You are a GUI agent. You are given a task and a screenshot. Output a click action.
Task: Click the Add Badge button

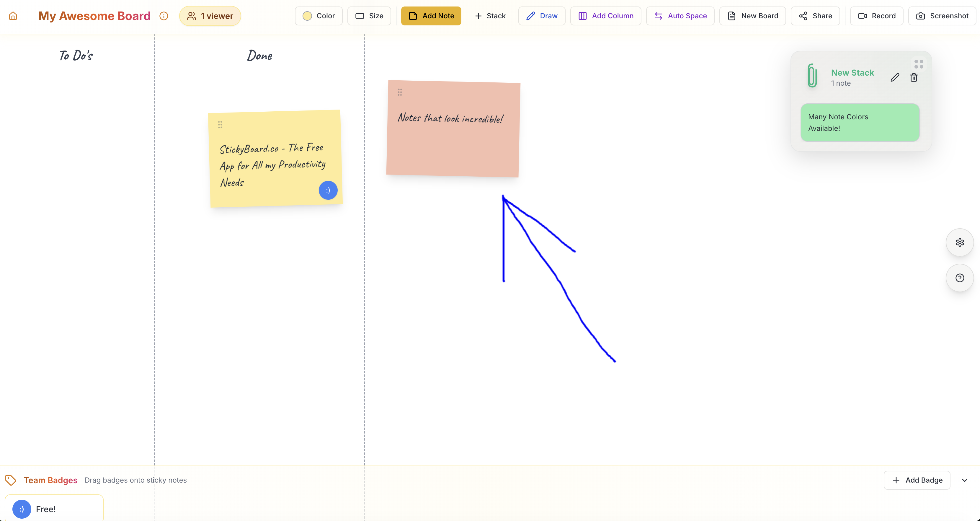[x=917, y=480]
